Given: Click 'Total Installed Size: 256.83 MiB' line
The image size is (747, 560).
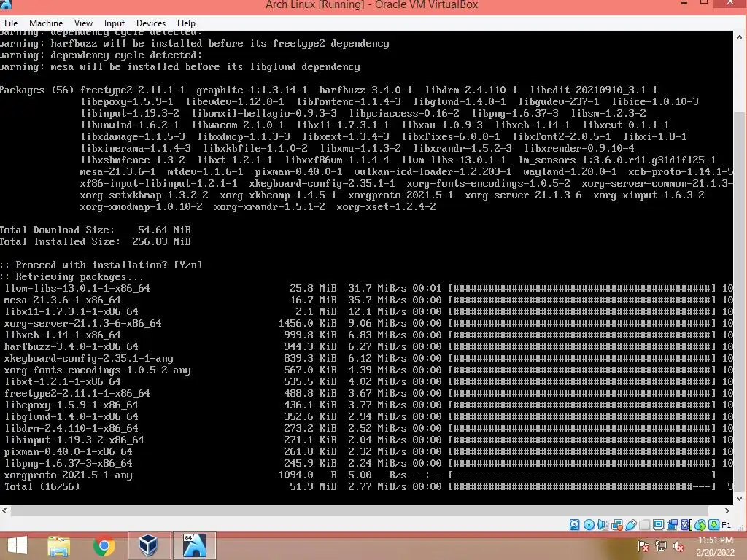Looking at the screenshot, I should tap(96, 241).
